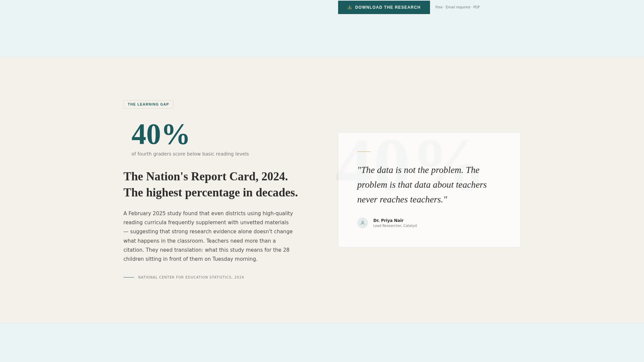Expand the quote card by Dr. Priya Nair
The width and height of the screenshot is (644, 362).
429,189
